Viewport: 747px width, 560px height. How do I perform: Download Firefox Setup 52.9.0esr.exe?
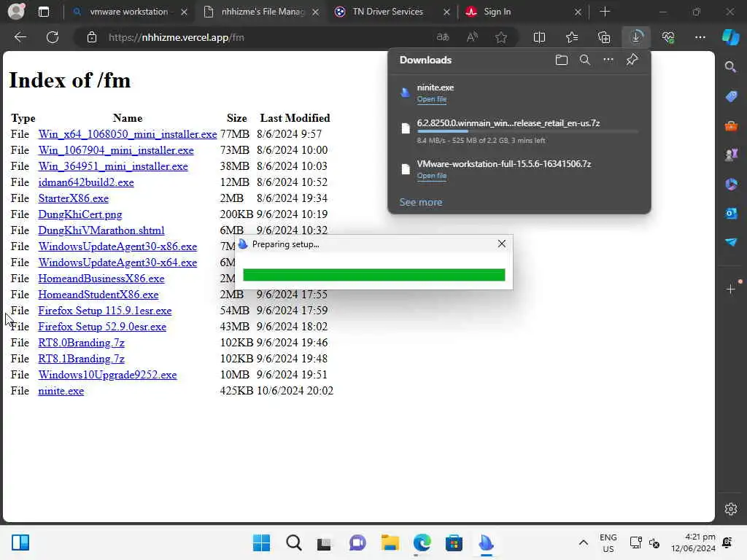click(x=102, y=327)
